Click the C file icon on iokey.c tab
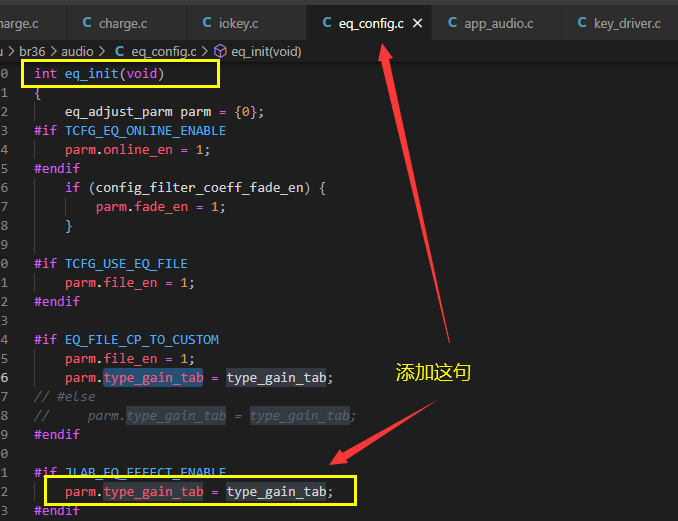The width and height of the screenshot is (678, 521). point(207,22)
